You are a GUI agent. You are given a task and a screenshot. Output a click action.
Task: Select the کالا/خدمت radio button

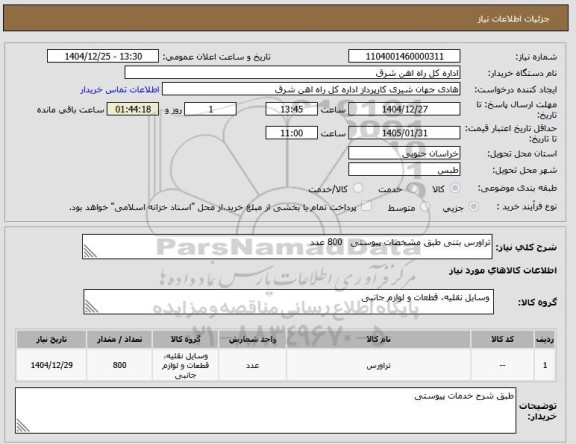(358, 188)
